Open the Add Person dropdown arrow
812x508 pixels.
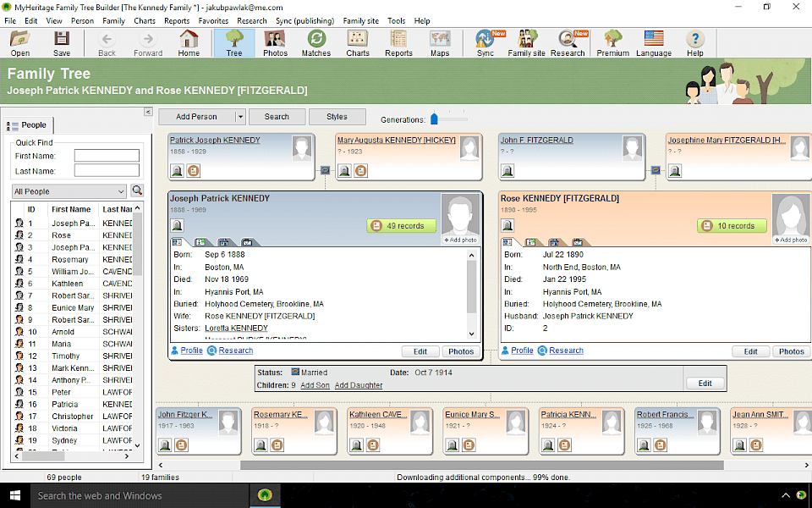click(240, 117)
